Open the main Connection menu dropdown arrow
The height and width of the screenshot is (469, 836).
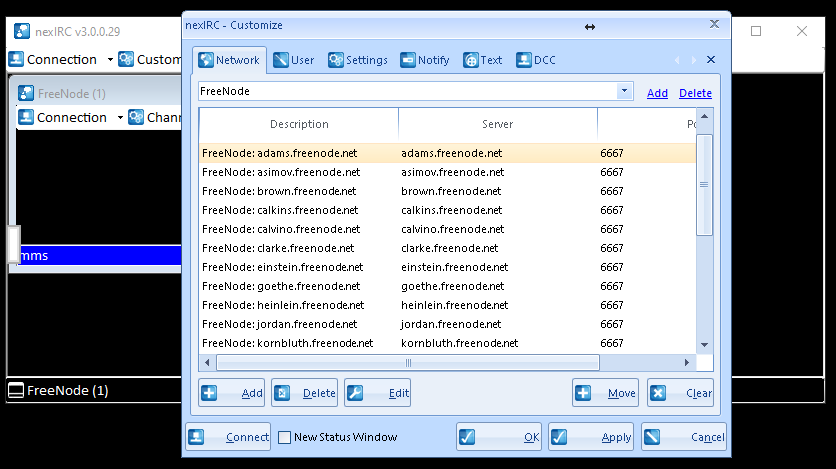pos(110,59)
